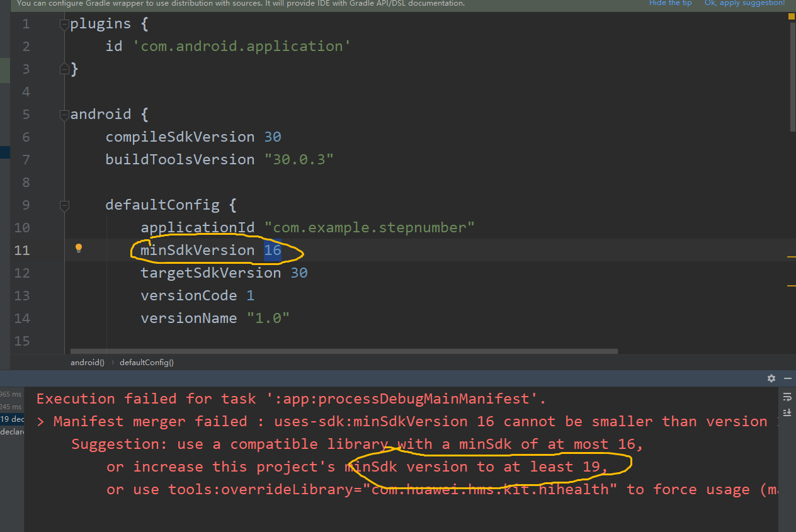Click gutter line number 15

(x=22, y=341)
